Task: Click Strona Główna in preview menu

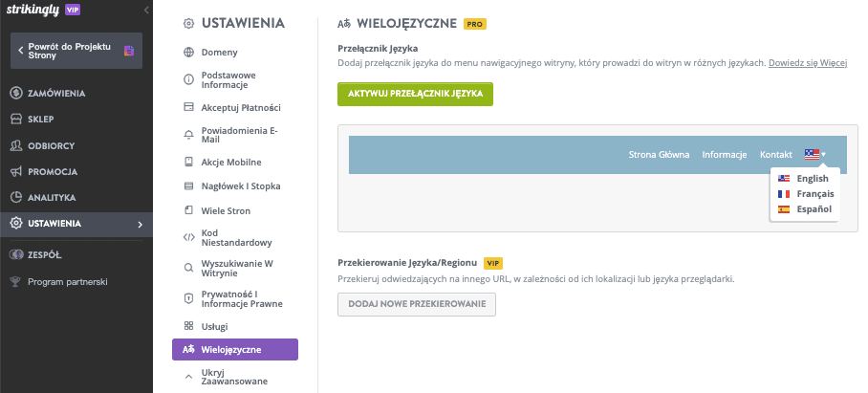Action: click(x=659, y=155)
